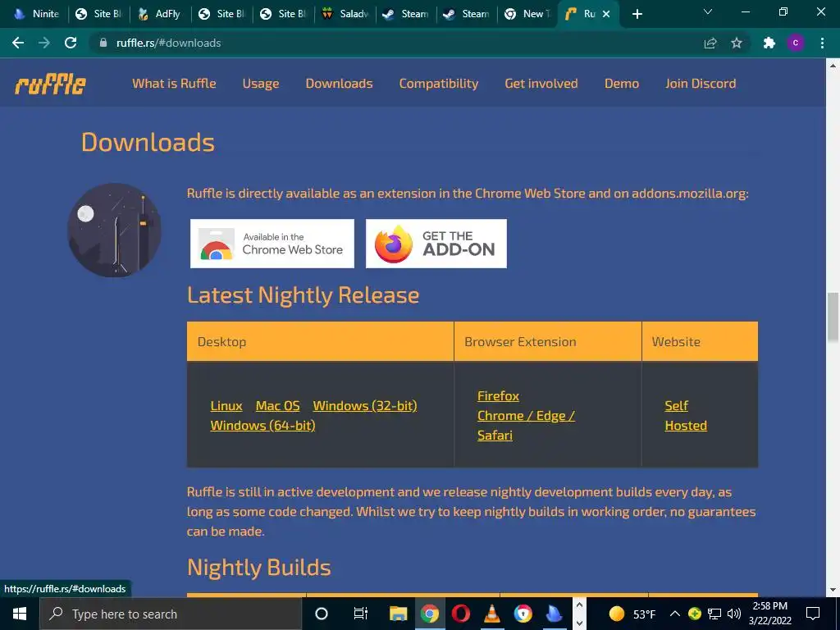Click the rocket illustration thumbnail
840x630 pixels.
(x=114, y=230)
